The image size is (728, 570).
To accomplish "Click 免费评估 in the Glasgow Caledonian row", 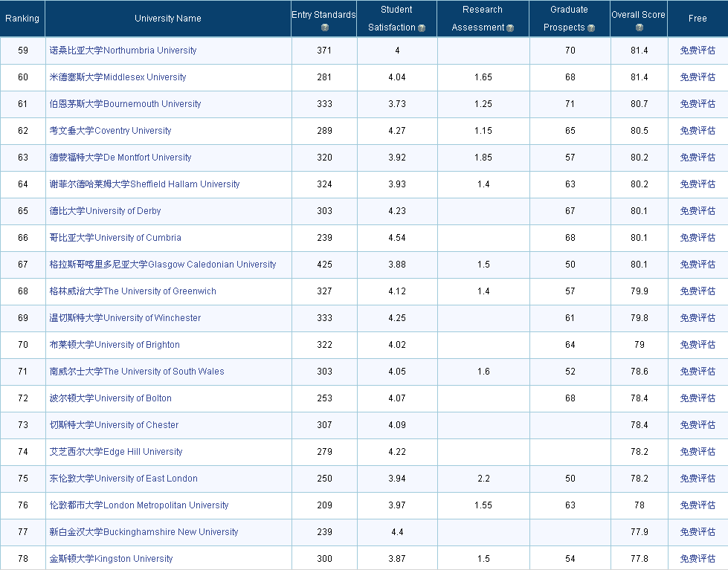I will pos(698,265).
